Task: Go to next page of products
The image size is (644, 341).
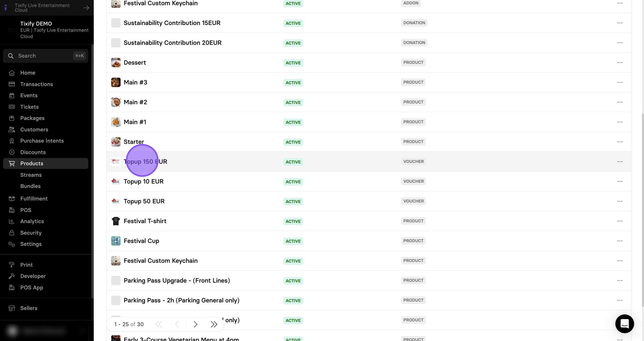Action: pyautogui.click(x=195, y=324)
